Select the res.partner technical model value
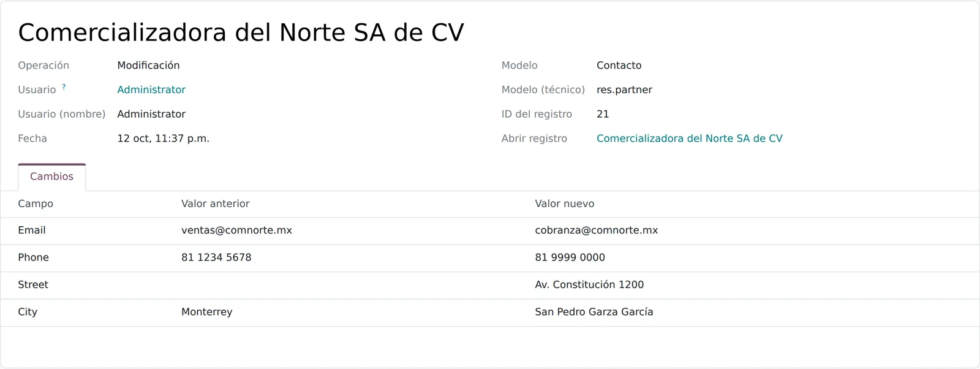980x369 pixels. (625, 90)
